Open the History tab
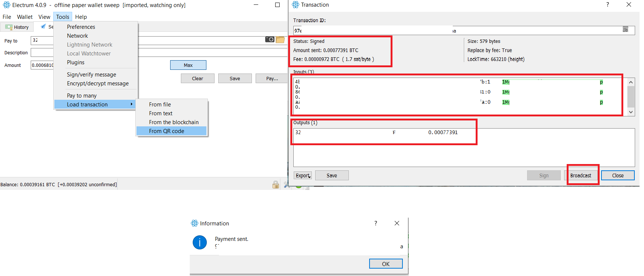Image resolution: width=644 pixels, height=276 pixels. coord(17,27)
